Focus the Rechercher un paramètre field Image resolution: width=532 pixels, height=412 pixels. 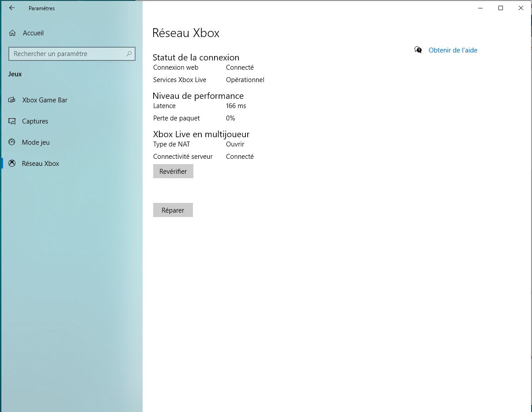point(72,54)
